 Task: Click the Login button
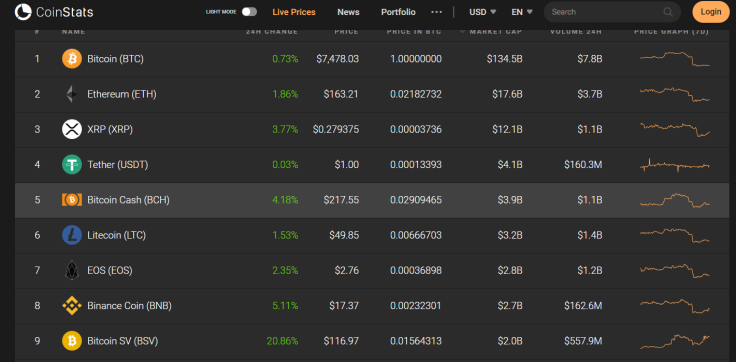click(x=711, y=12)
